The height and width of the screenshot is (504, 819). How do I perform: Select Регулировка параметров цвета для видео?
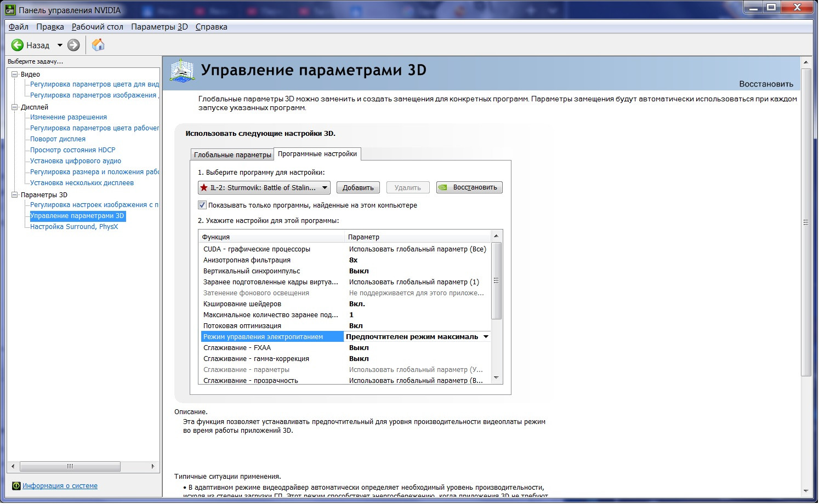click(94, 84)
